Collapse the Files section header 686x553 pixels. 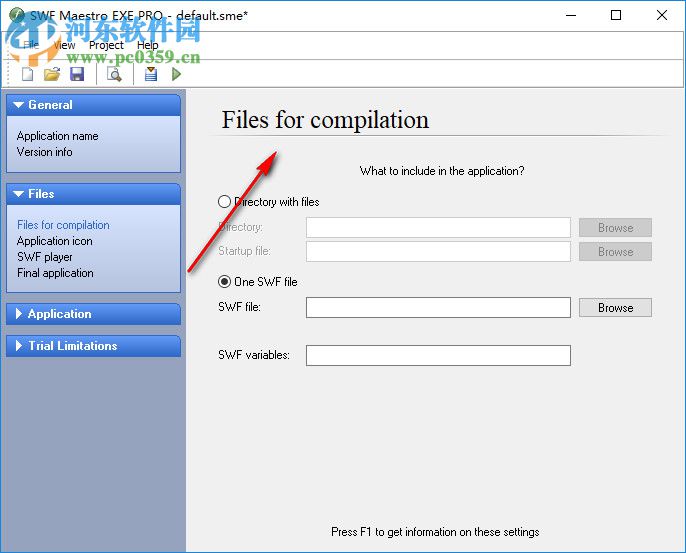[x=93, y=194]
